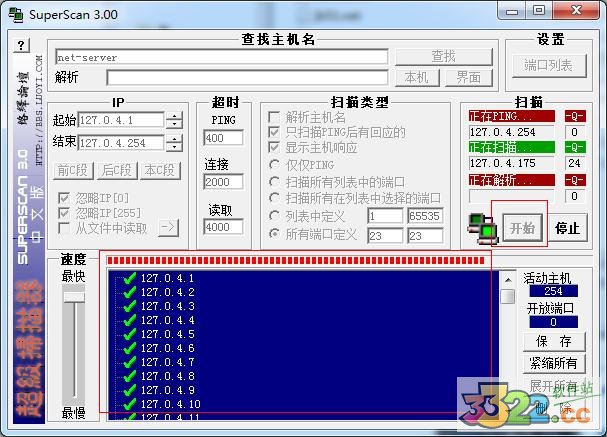Click the 本C段 button
The width and height of the screenshot is (607, 437).
160,171
